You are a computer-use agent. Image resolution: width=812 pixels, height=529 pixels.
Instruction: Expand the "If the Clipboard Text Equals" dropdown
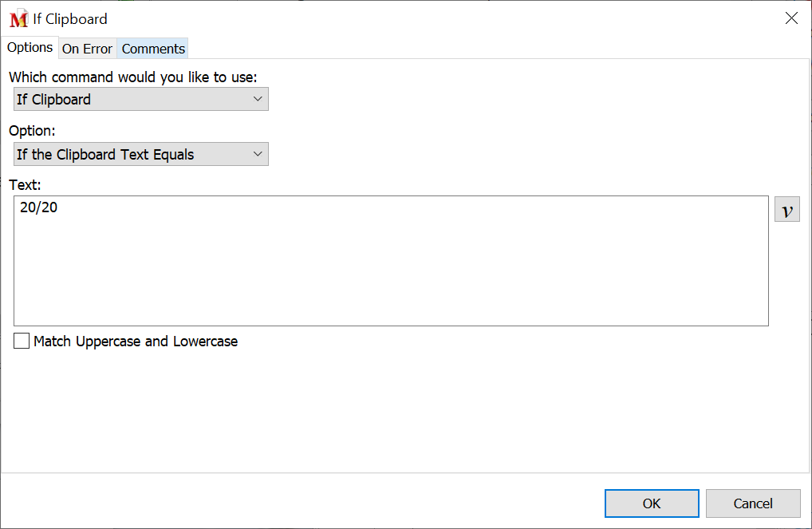pyautogui.click(x=140, y=154)
